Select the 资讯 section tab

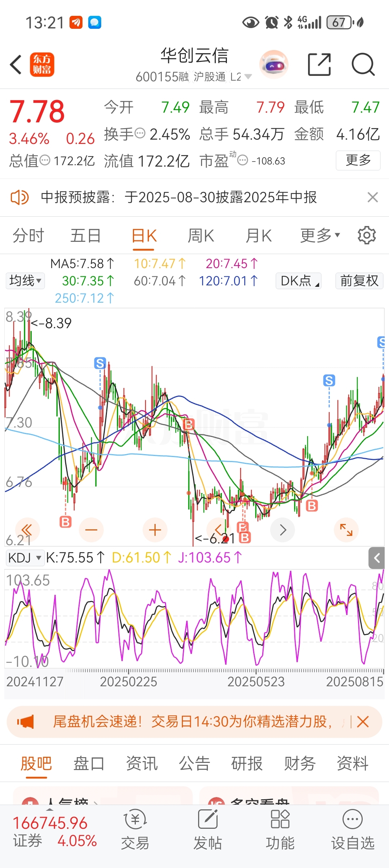pyautogui.click(x=142, y=764)
